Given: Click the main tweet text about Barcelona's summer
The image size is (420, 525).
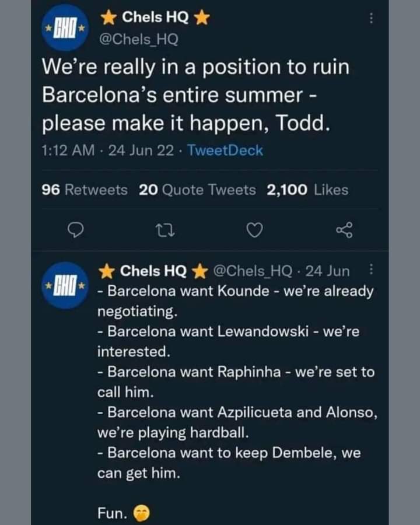Looking at the screenshot, I should point(196,95).
